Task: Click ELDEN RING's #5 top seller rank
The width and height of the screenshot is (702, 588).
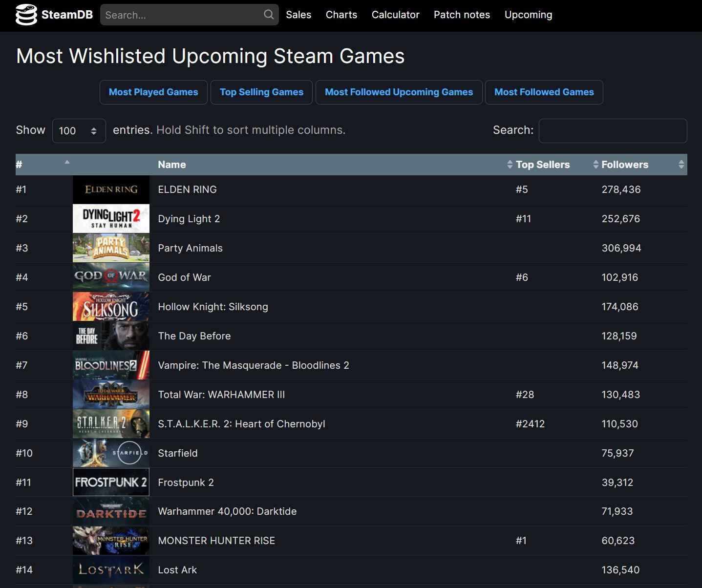Action: tap(522, 189)
